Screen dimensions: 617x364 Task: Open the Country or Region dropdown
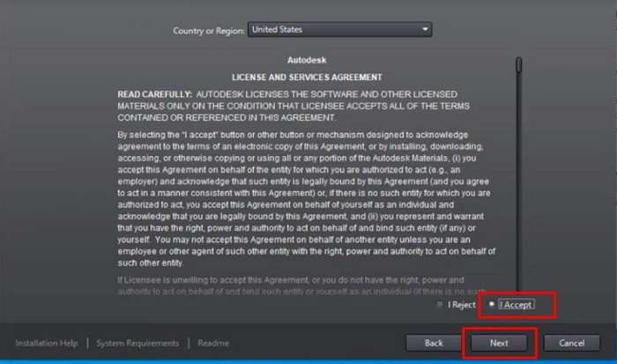click(x=339, y=29)
